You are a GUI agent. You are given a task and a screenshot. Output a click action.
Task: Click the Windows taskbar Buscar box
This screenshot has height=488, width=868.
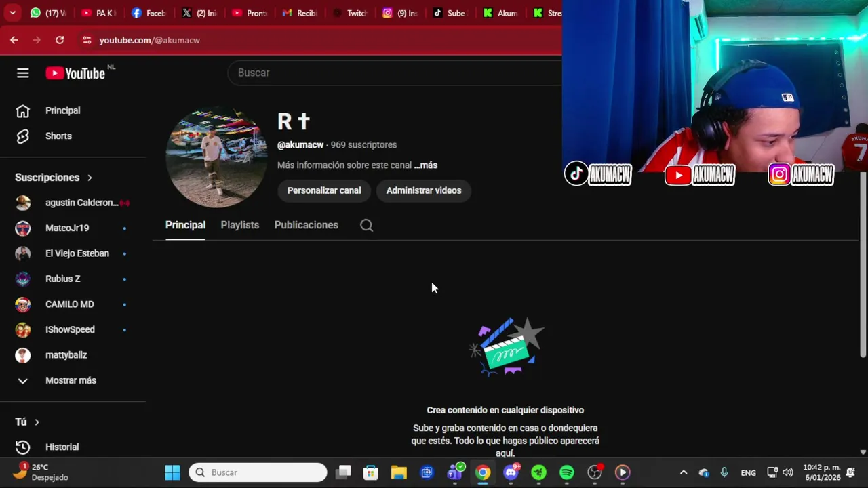click(x=258, y=472)
